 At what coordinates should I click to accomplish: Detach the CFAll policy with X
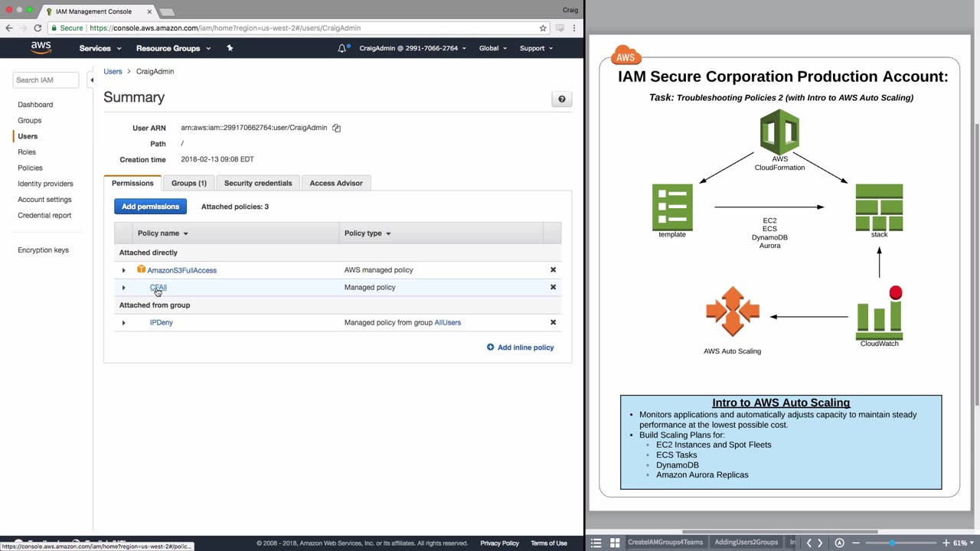[x=553, y=288]
